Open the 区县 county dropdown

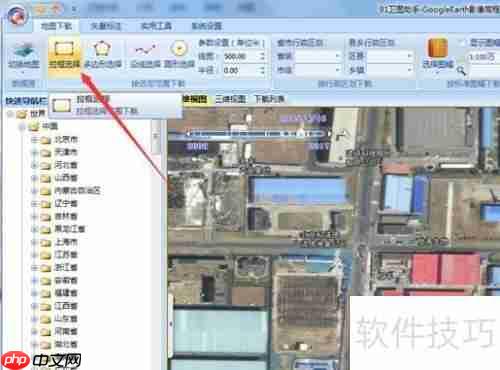click(389, 56)
